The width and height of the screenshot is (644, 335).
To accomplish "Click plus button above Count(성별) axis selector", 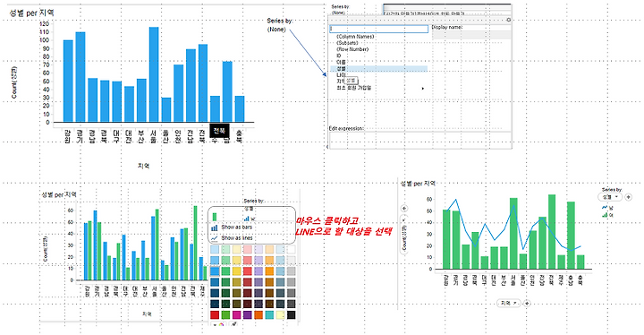I will tap(404, 208).
